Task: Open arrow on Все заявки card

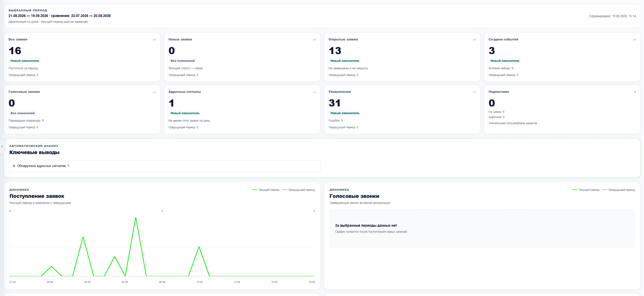Action: 154,40
